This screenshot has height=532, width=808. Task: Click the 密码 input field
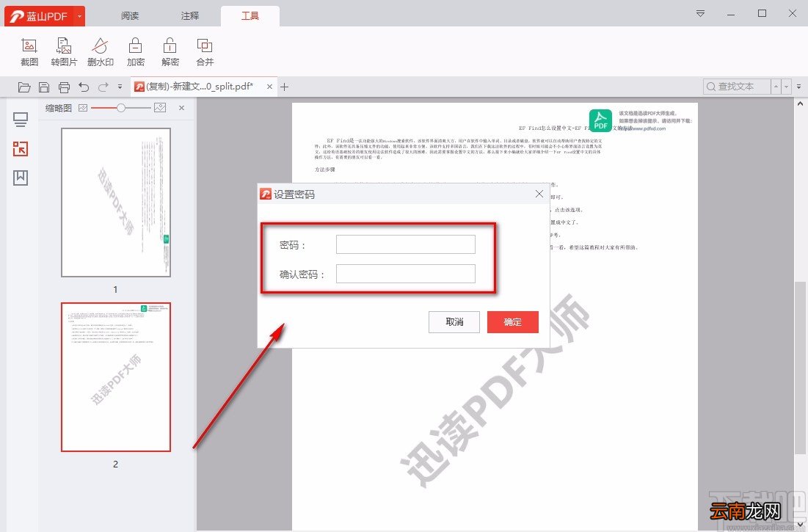[406, 244]
